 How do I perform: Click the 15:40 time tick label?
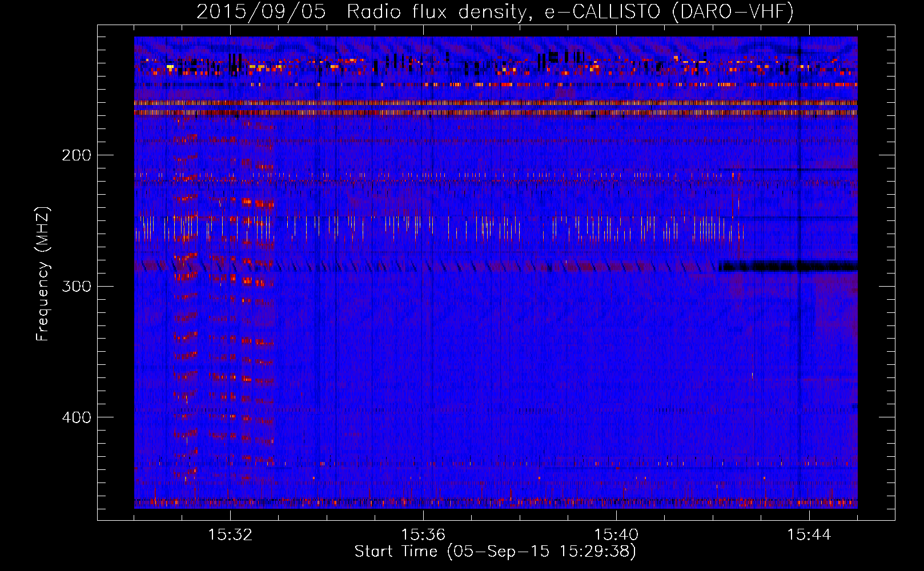point(616,535)
